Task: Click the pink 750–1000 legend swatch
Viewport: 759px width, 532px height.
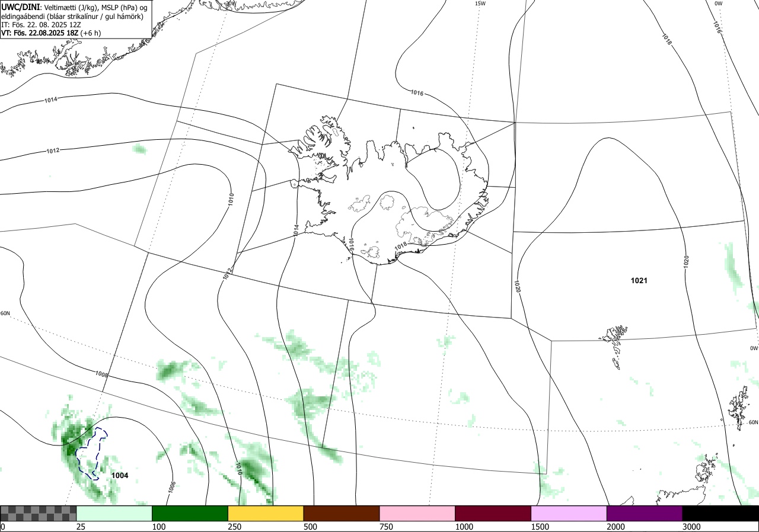Action: coord(417,513)
